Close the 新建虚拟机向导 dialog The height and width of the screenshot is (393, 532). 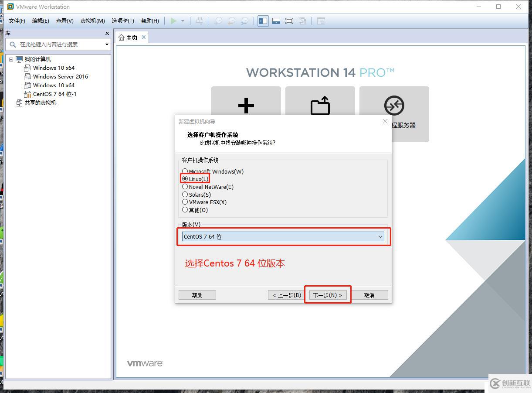(x=385, y=121)
